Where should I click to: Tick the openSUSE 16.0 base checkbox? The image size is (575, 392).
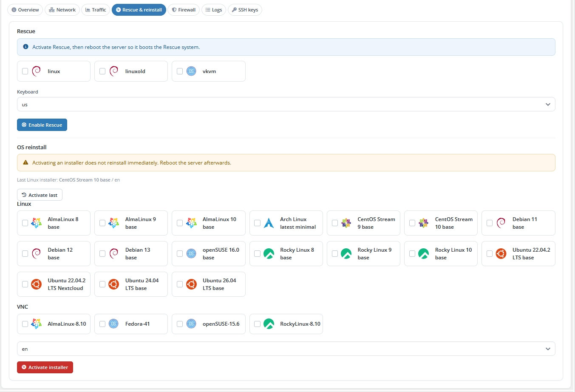[180, 253]
